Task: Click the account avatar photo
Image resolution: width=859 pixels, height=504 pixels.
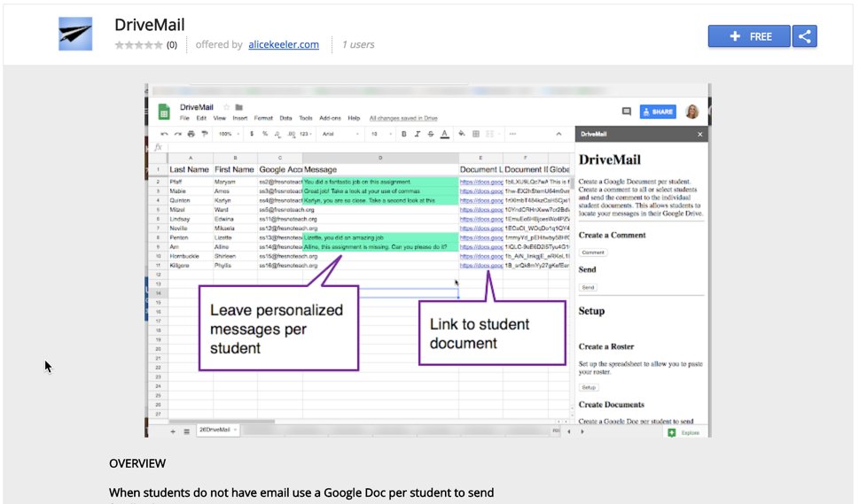Action: click(x=692, y=112)
